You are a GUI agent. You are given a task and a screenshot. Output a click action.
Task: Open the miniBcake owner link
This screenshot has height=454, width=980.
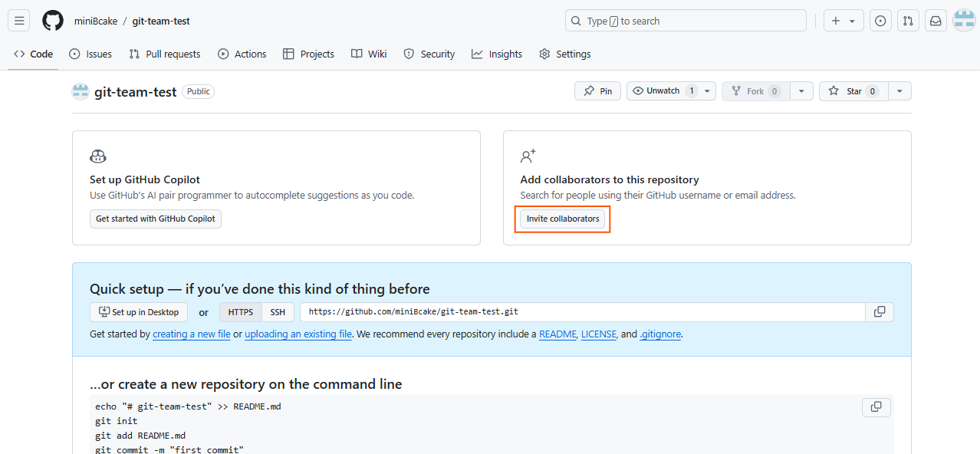point(96,21)
